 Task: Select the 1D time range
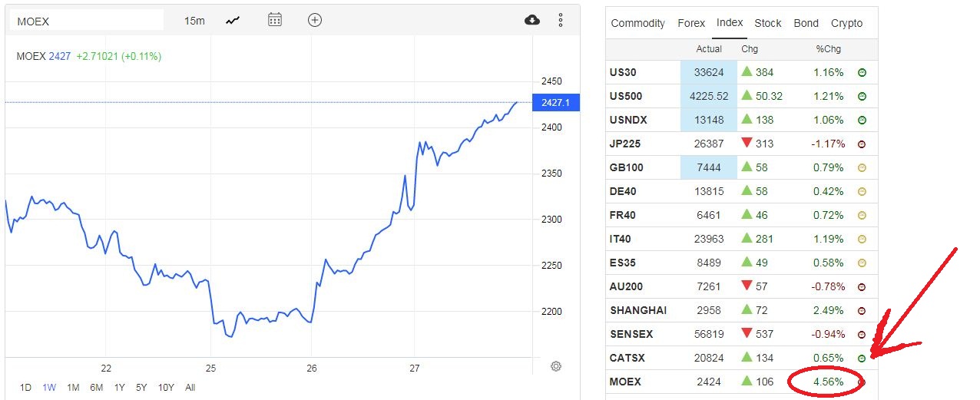coord(25,388)
